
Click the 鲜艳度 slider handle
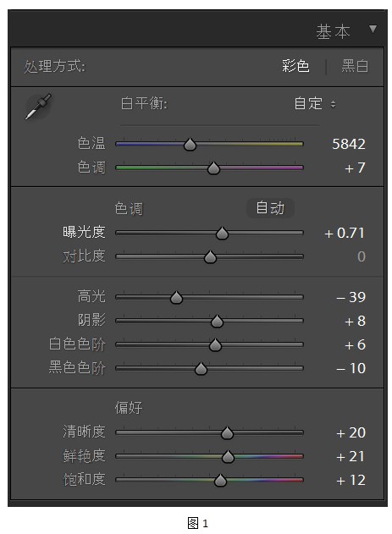click(228, 457)
